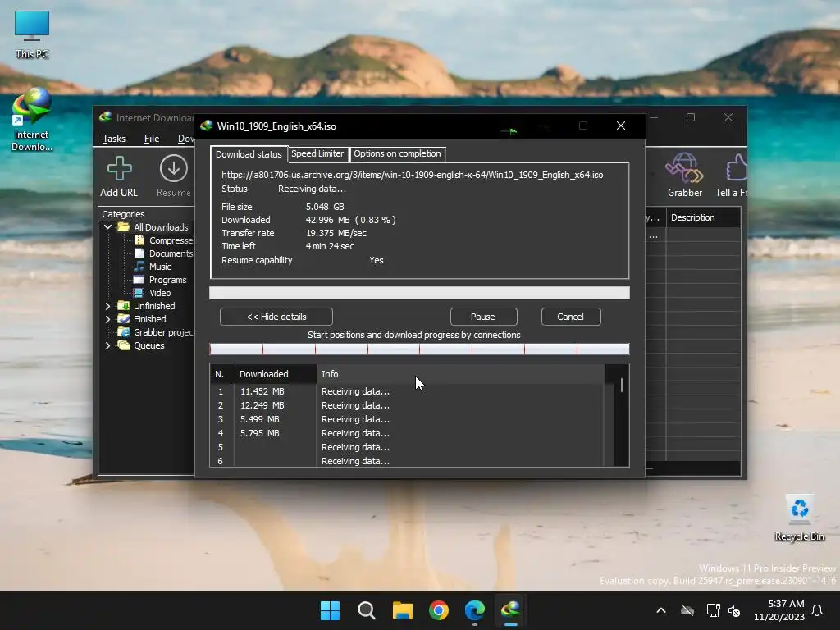Select the Video category icon
This screenshot has width=840, height=630.
pos(139,293)
